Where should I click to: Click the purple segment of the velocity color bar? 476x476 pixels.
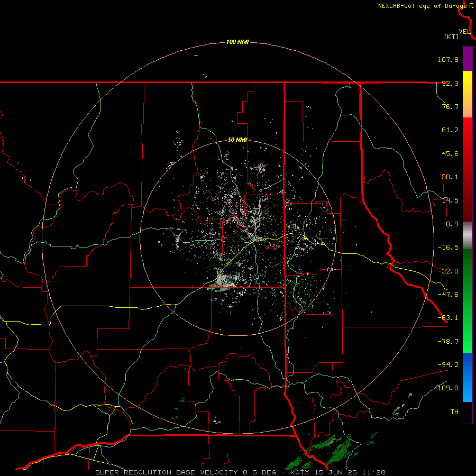point(467,59)
